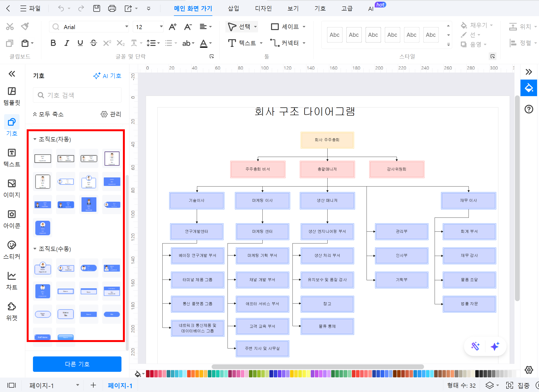Click the 다른 기호 button
Viewport: 539px width, 392px height.
pos(77,364)
